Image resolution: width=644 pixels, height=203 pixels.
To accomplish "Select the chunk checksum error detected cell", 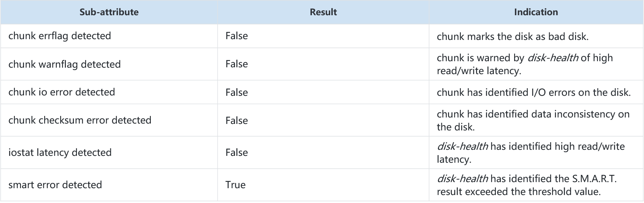I will pos(109,120).
